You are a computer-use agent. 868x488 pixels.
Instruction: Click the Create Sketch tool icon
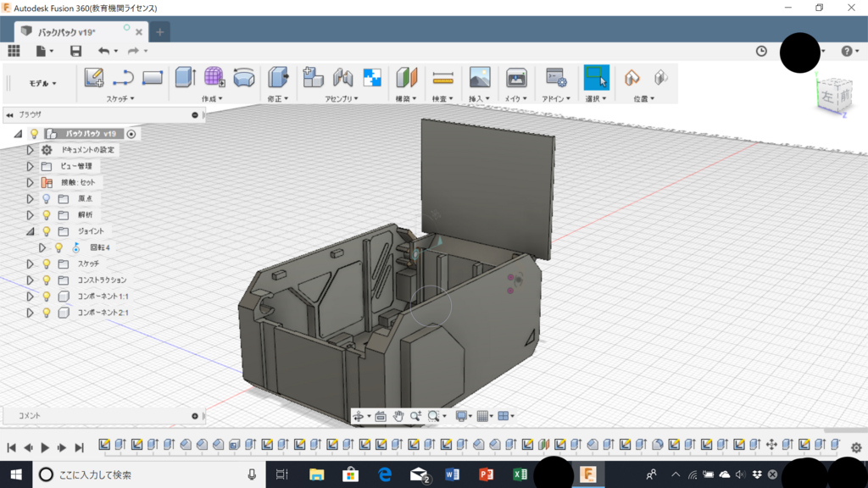tap(94, 77)
